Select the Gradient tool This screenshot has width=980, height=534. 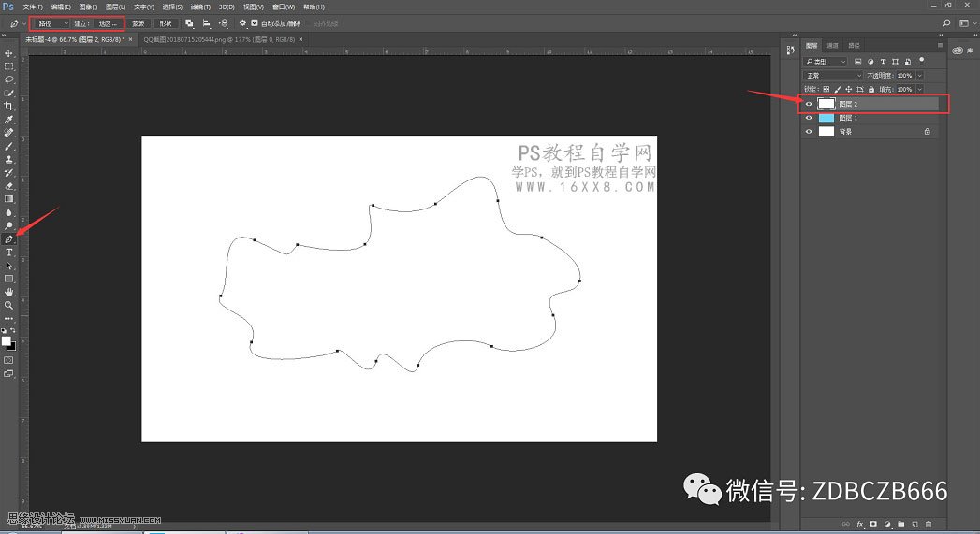(x=8, y=199)
